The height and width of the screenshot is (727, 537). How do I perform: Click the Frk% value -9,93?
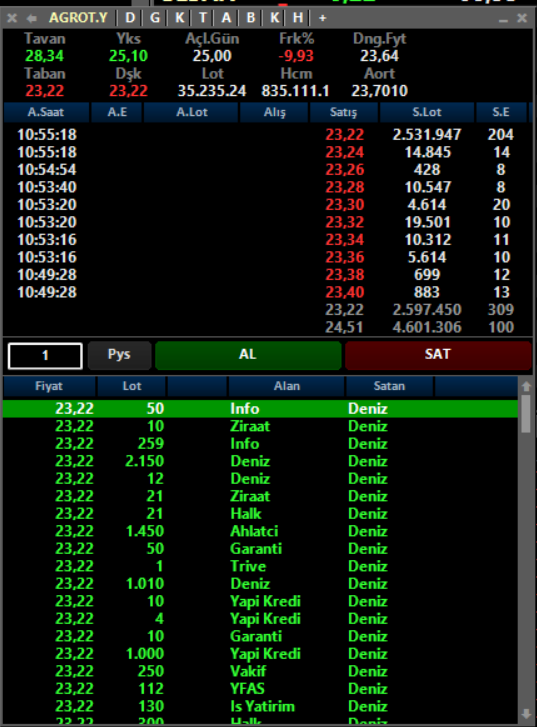(296, 56)
